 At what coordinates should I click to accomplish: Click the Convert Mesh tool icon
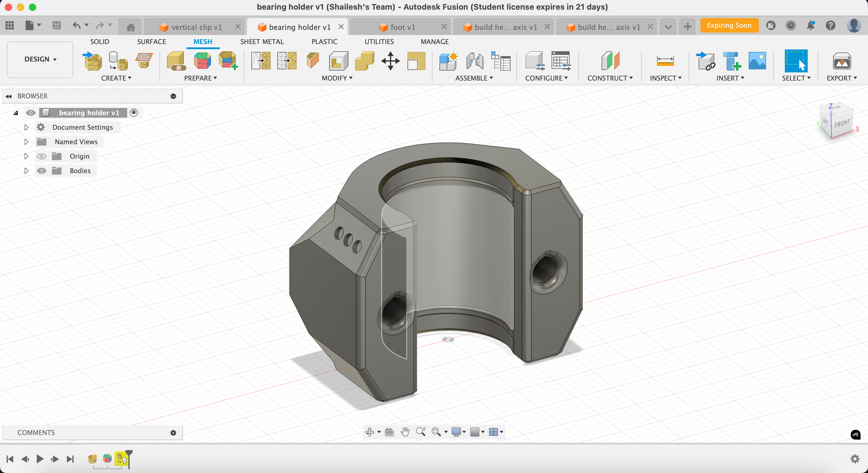pyautogui.click(x=417, y=61)
